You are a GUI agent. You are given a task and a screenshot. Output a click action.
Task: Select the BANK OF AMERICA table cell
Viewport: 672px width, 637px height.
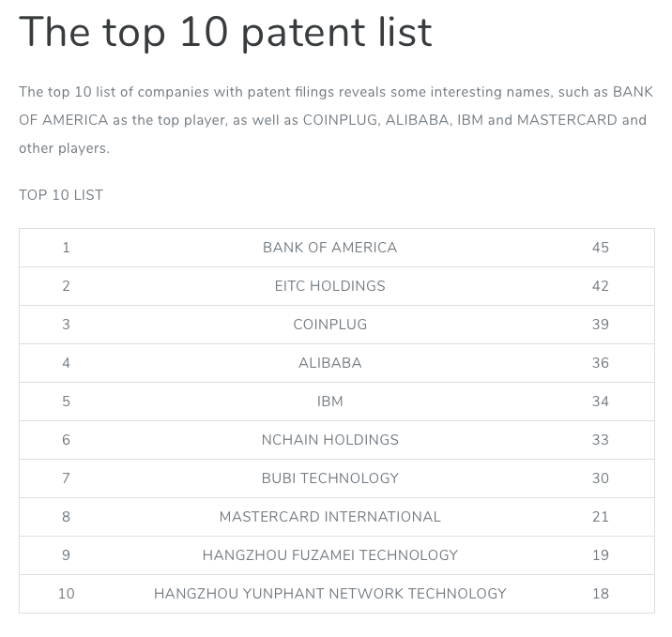(329, 248)
